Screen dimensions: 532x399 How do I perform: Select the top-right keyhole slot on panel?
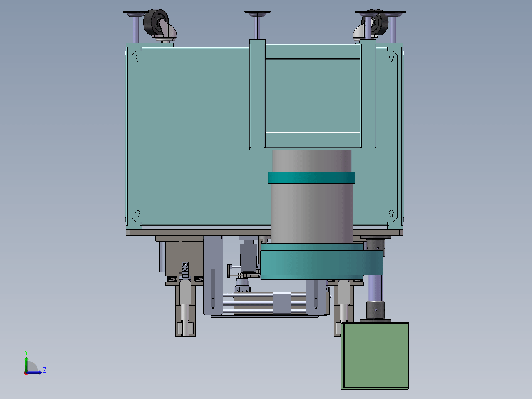[x=391, y=58]
